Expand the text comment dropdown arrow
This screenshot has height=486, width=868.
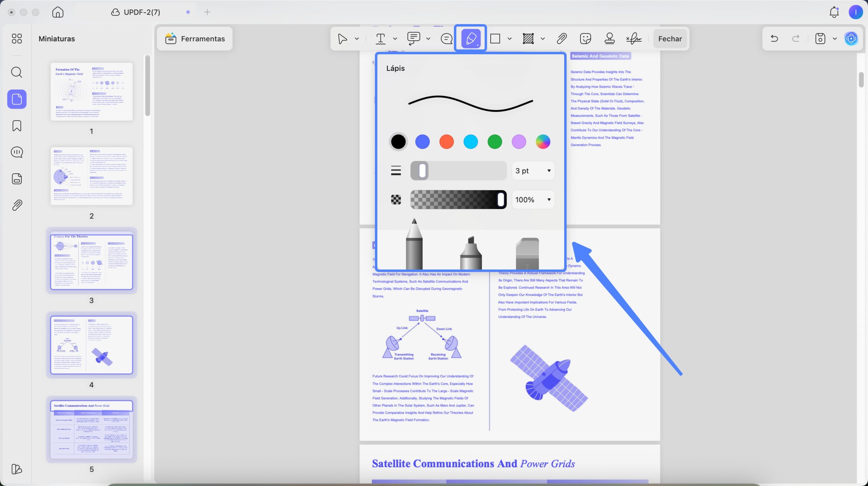click(428, 39)
